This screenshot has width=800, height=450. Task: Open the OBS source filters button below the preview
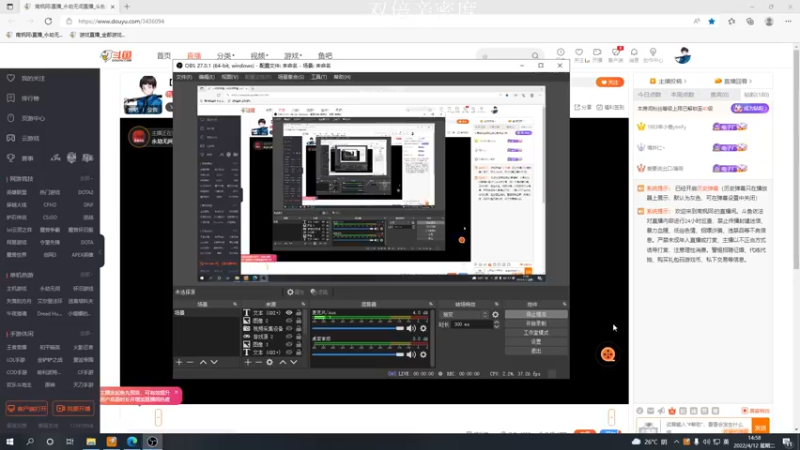click(x=319, y=292)
